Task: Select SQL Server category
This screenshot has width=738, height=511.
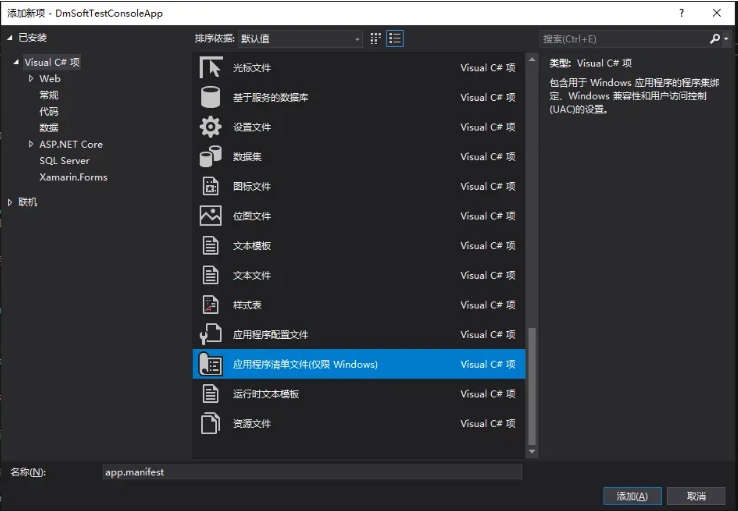Action: pos(64,161)
